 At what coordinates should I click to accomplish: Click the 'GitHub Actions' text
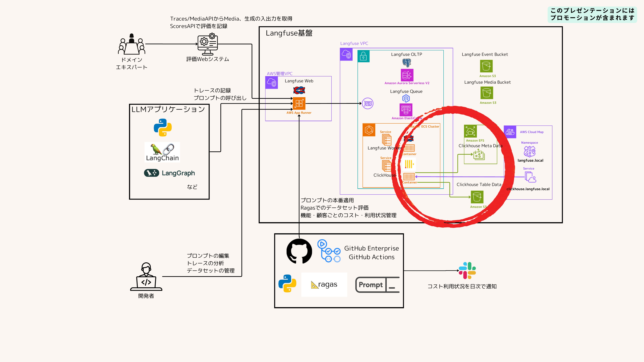pyautogui.click(x=371, y=257)
